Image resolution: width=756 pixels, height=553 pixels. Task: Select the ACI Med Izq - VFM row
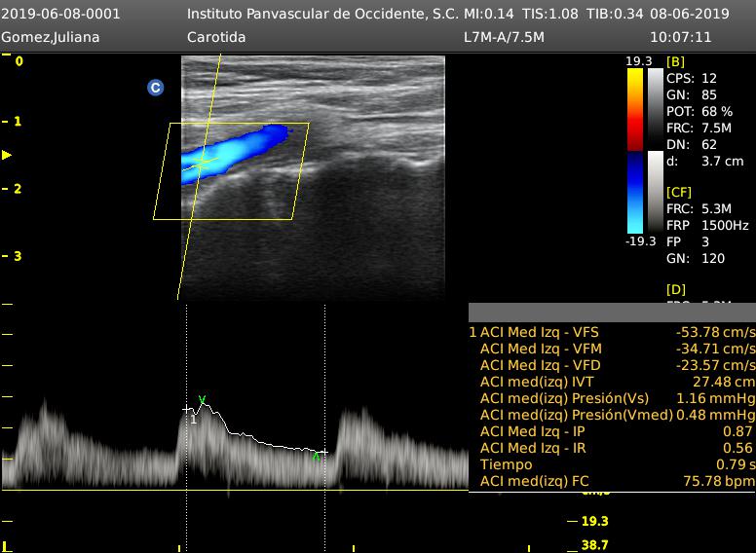click(612, 349)
